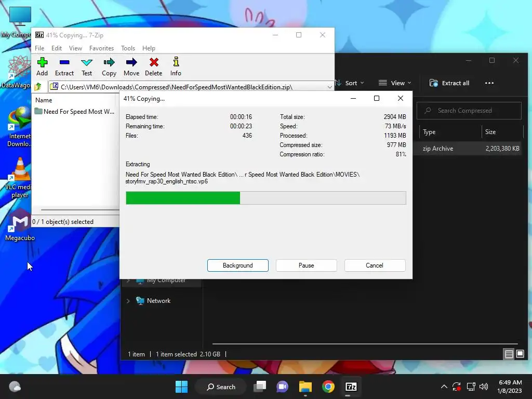The width and height of the screenshot is (532, 399).
Task: Open the Windows Start menu
Action: (x=181, y=387)
